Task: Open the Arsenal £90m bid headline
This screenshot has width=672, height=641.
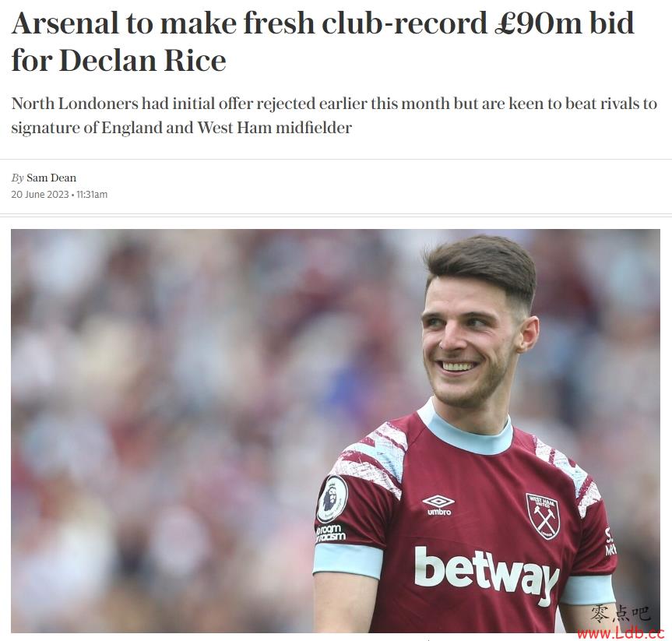Action: [322, 41]
